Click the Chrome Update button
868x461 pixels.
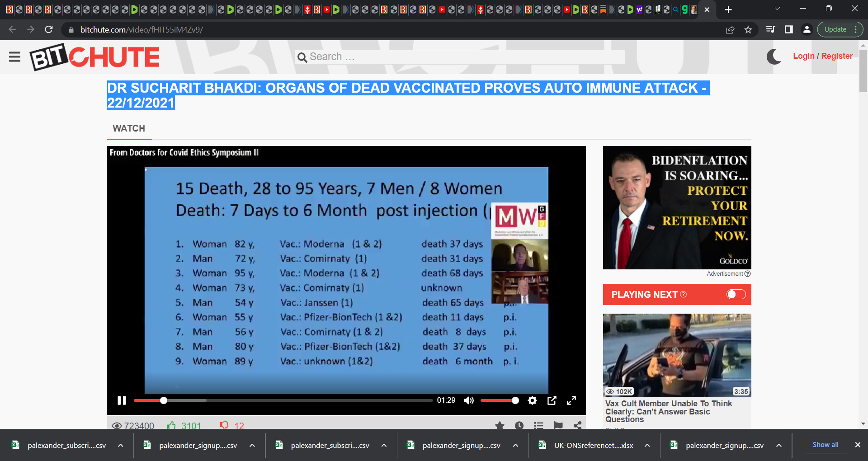coord(840,29)
